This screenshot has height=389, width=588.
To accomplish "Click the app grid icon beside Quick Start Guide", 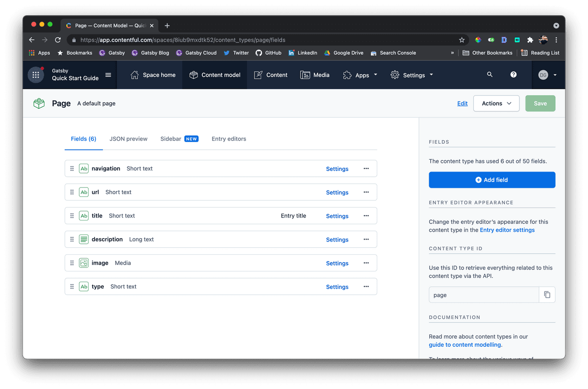I will pyautogui.click(x=35, y=74).
